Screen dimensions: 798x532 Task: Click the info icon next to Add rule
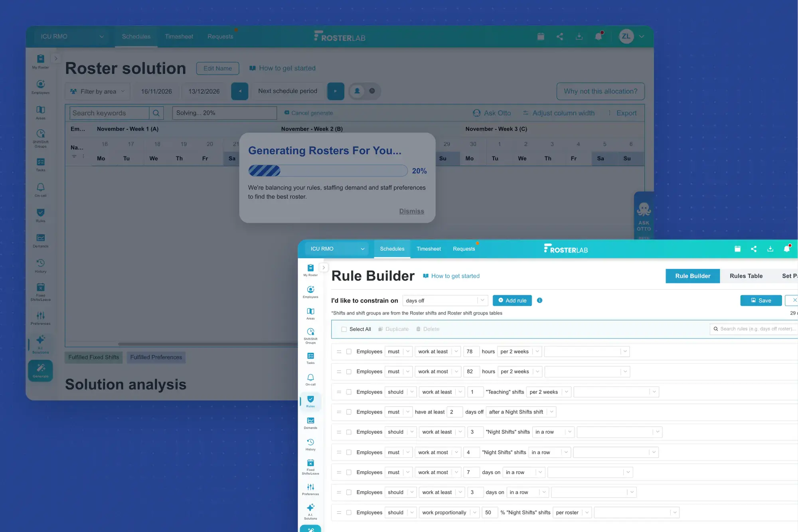tap(539, 300)
